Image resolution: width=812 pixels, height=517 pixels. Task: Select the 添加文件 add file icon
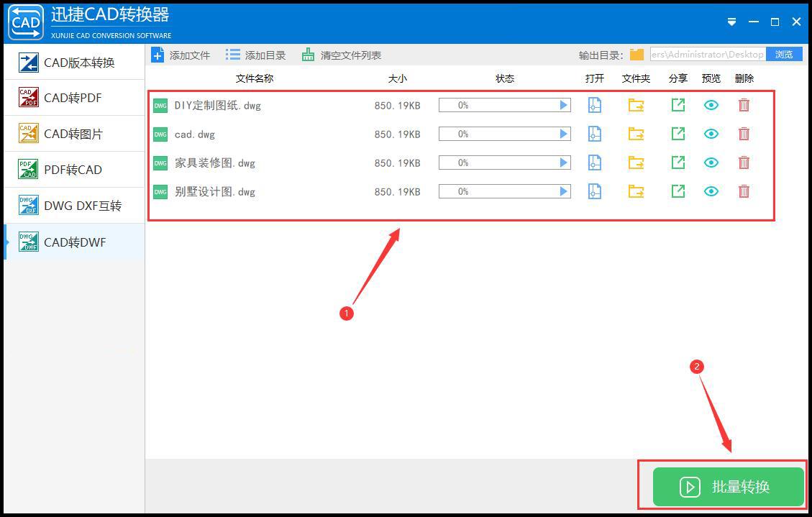click(x=158, y=54)
